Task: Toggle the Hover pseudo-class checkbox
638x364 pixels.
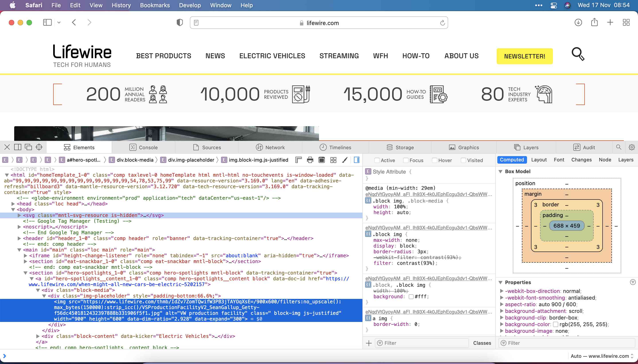Action: [434, 160]
